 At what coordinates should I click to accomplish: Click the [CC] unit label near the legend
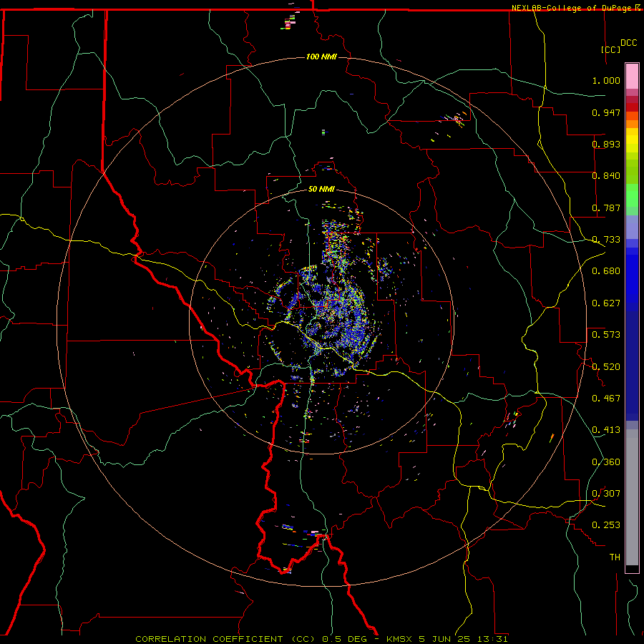[x=611, y=49]
